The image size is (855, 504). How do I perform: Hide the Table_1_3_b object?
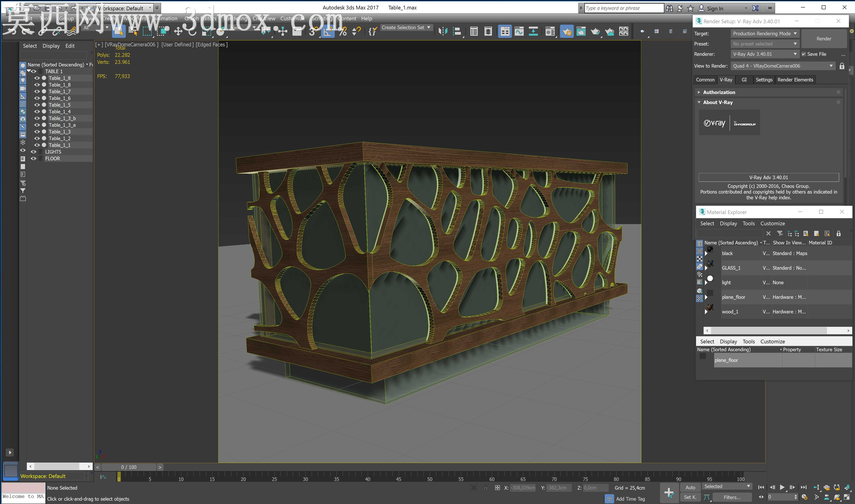coord(37,118)
